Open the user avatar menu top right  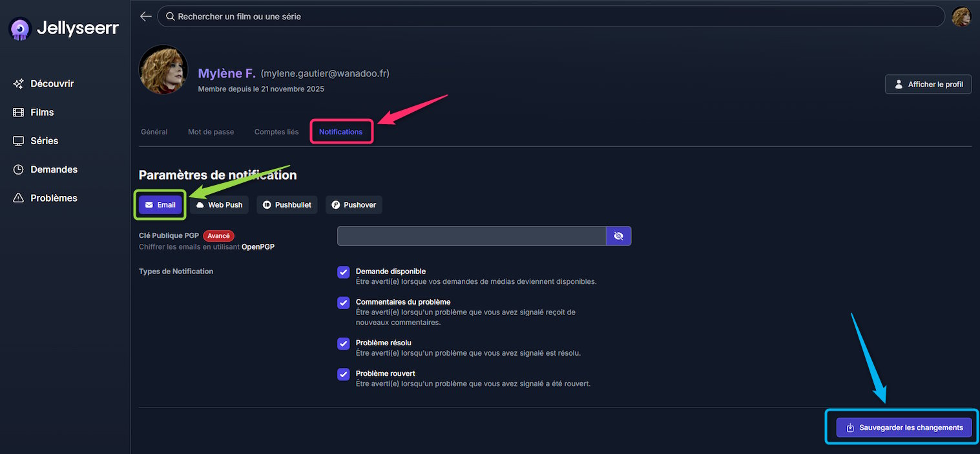[x=961, y=16]
